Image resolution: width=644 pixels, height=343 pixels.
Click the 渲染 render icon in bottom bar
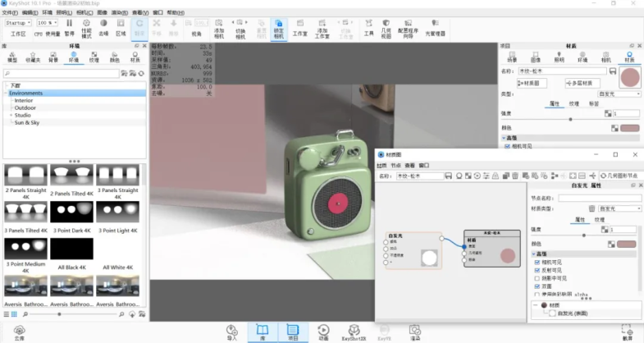tap(415, 330)
